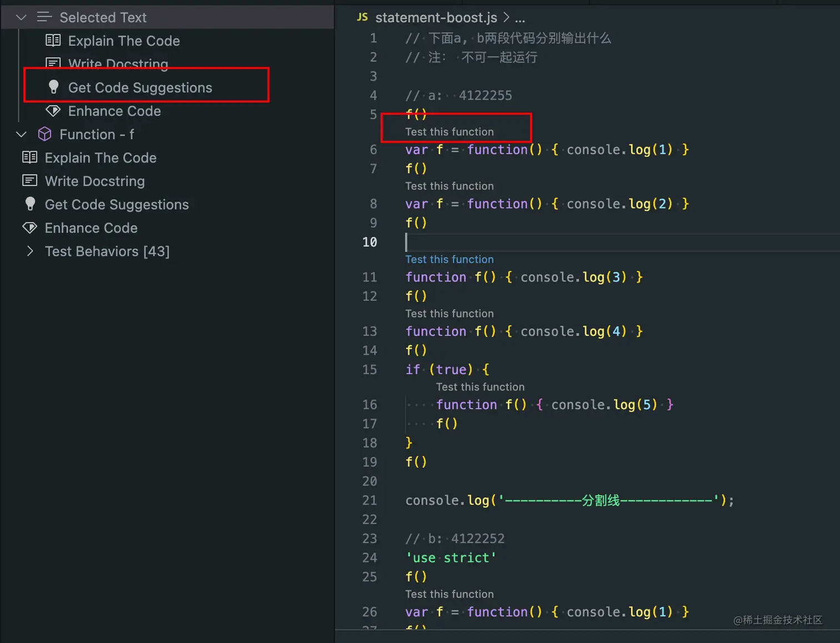Select Enhance Code under Function - f
Screen dimensions: 840x643
(91, 228)
